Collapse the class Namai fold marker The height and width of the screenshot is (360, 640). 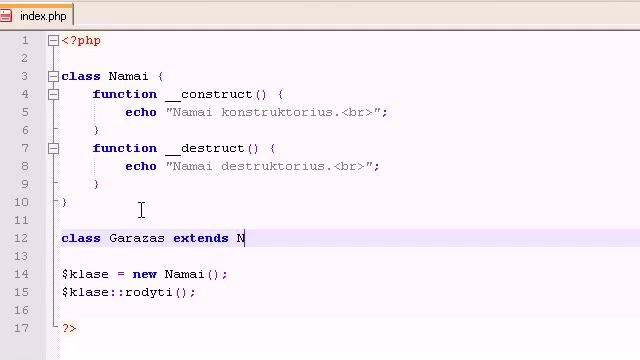[x=53, y=76]
